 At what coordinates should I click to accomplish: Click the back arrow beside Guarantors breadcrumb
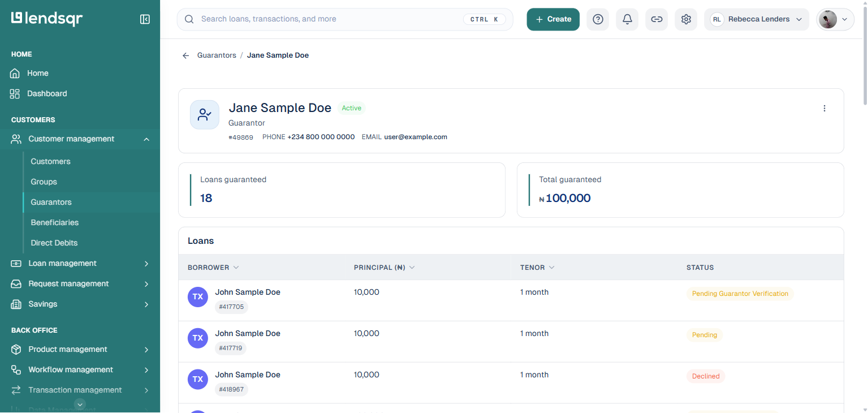[185, 55]
